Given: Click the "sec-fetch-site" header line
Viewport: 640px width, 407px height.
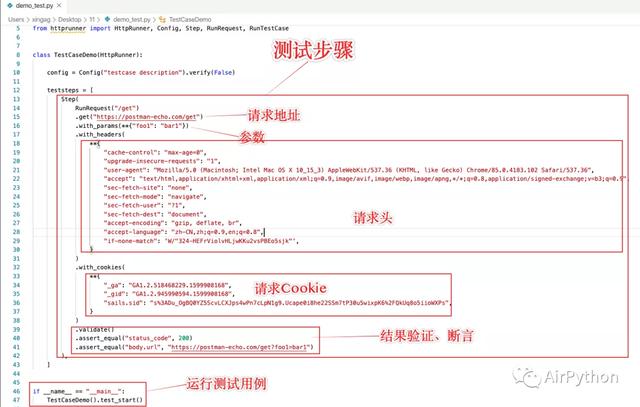Looking at the screenshot, I should tap(148, 188).
